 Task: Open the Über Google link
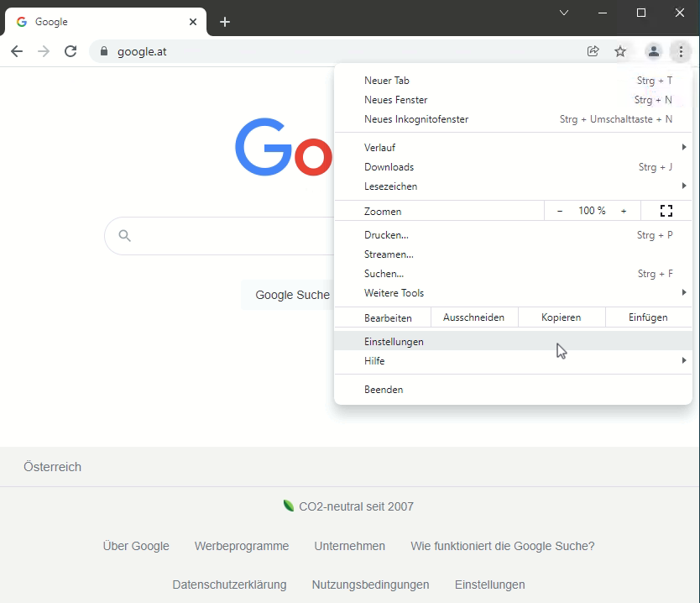136,546
